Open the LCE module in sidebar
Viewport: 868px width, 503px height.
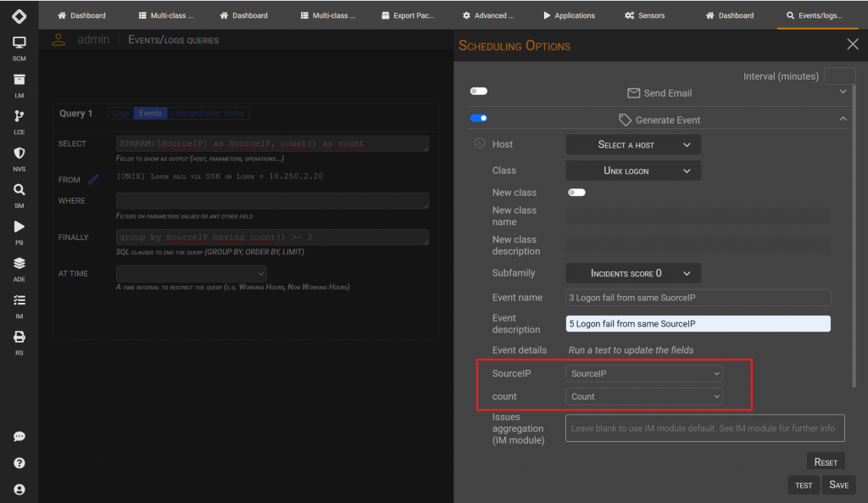19,122
